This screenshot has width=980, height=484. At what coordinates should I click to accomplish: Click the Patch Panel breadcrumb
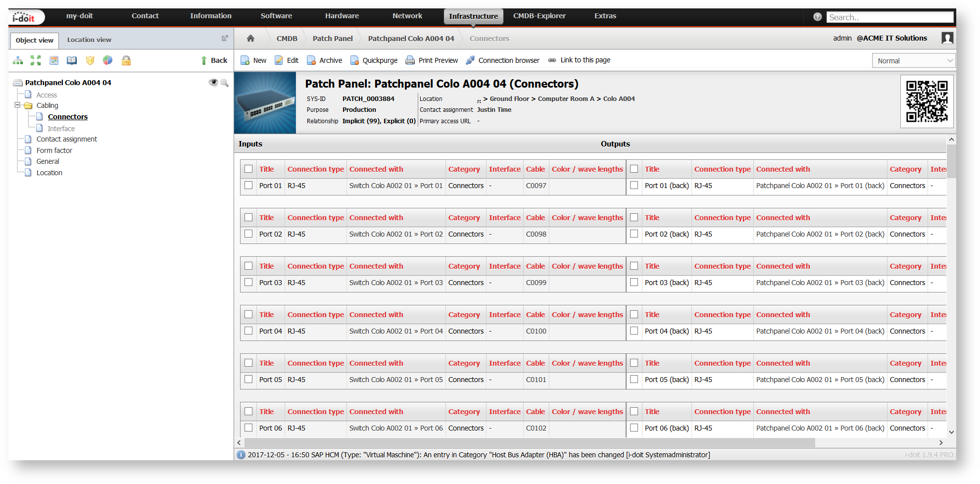pyautogui.click(x=333, y=38)
